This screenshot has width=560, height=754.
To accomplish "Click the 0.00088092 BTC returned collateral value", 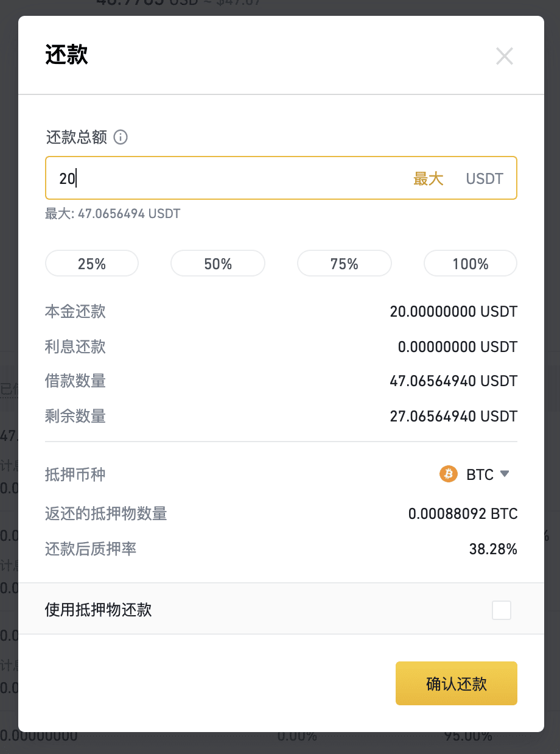I will pos(463,514).
